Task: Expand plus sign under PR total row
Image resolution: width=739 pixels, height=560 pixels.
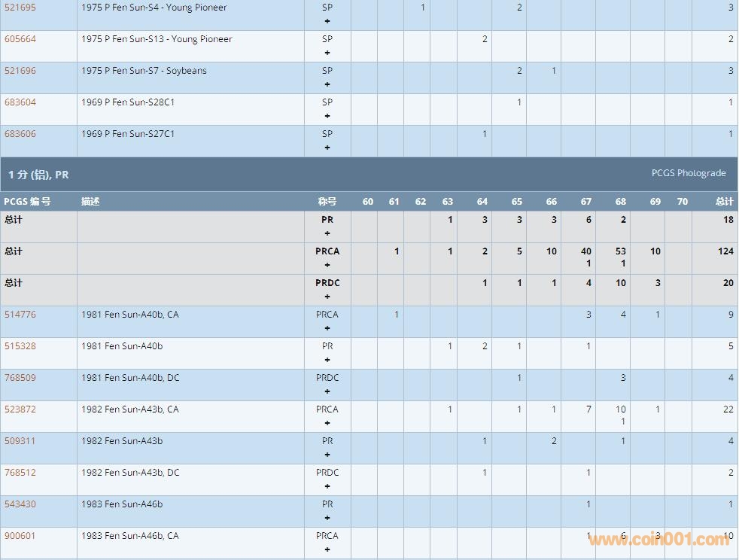Action: click(327, 233)
